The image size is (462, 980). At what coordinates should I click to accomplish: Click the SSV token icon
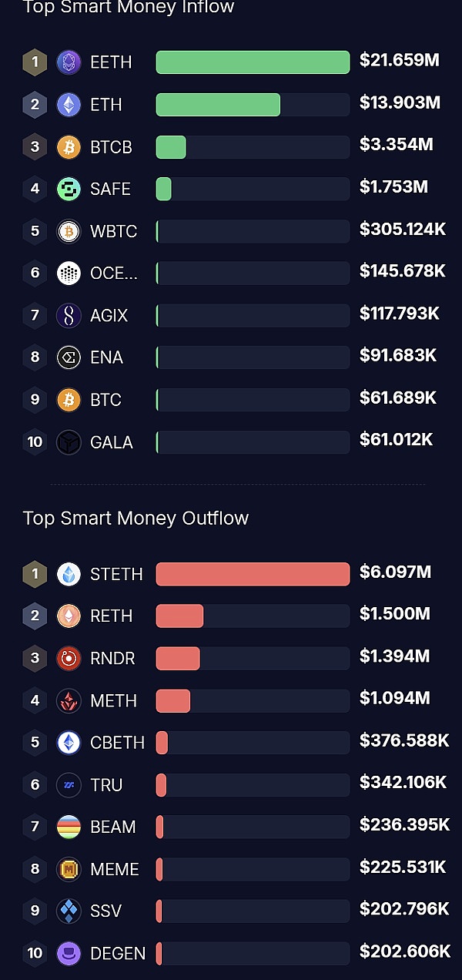[69, 911]
